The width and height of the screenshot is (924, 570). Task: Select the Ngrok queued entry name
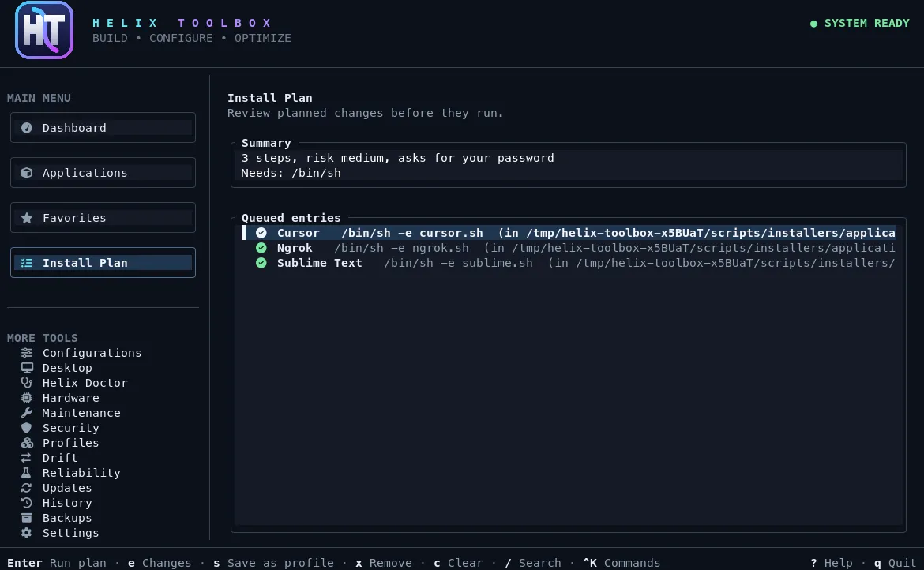(295, 248)
